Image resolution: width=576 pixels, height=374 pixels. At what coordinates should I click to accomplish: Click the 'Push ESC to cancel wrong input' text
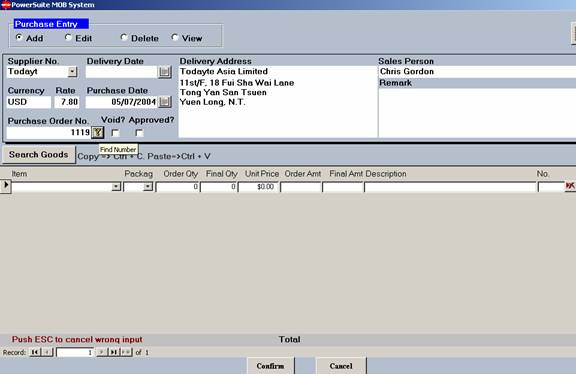77,339
